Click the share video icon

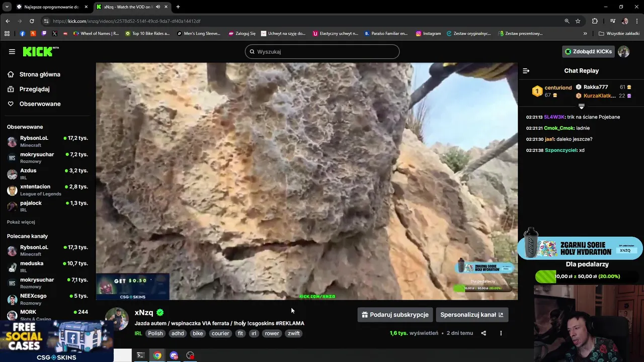(484, 333)
